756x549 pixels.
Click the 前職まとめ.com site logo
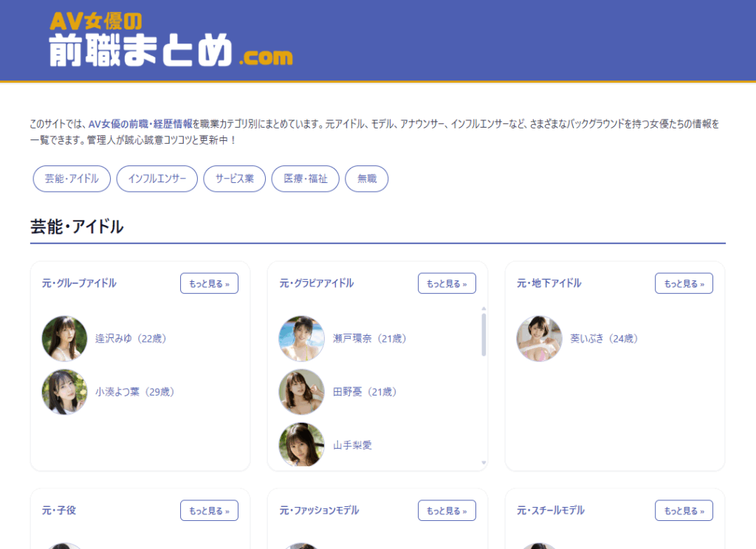coord(171,41)
